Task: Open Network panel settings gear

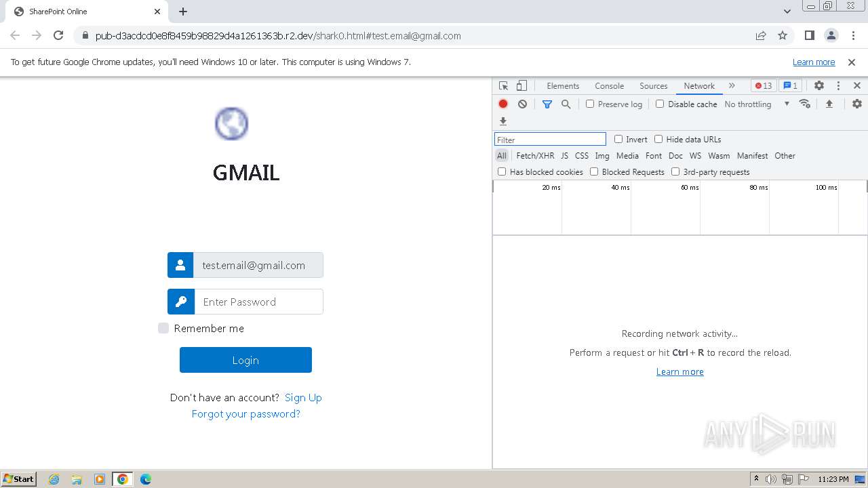Action: [857, 104]
